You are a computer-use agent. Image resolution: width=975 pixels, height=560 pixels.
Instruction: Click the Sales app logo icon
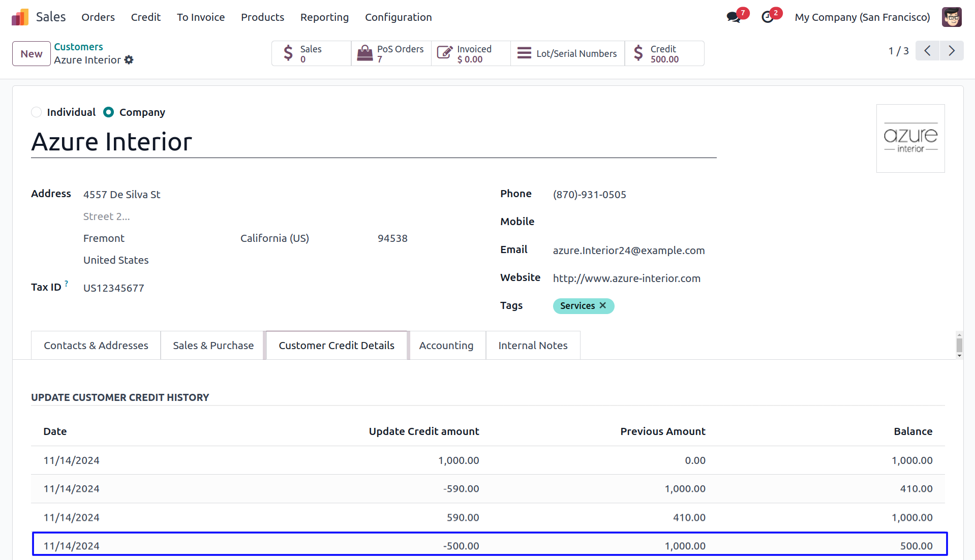pos(20,17)
